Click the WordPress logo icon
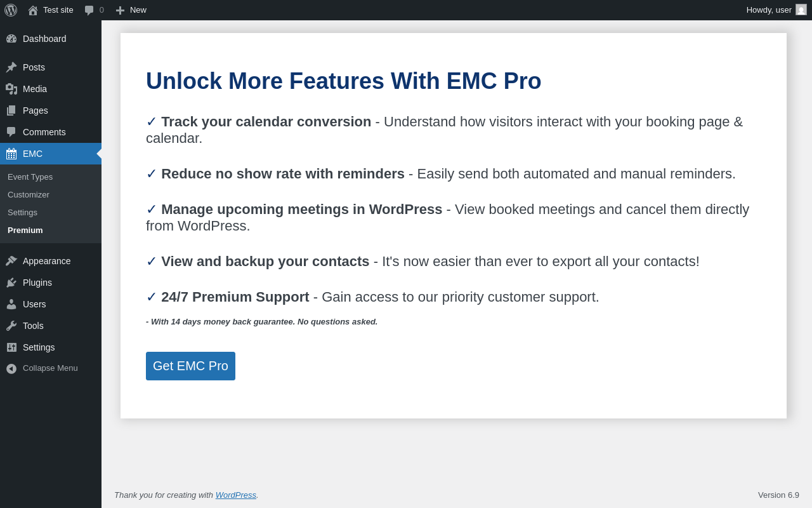 [x=11, y=10]
